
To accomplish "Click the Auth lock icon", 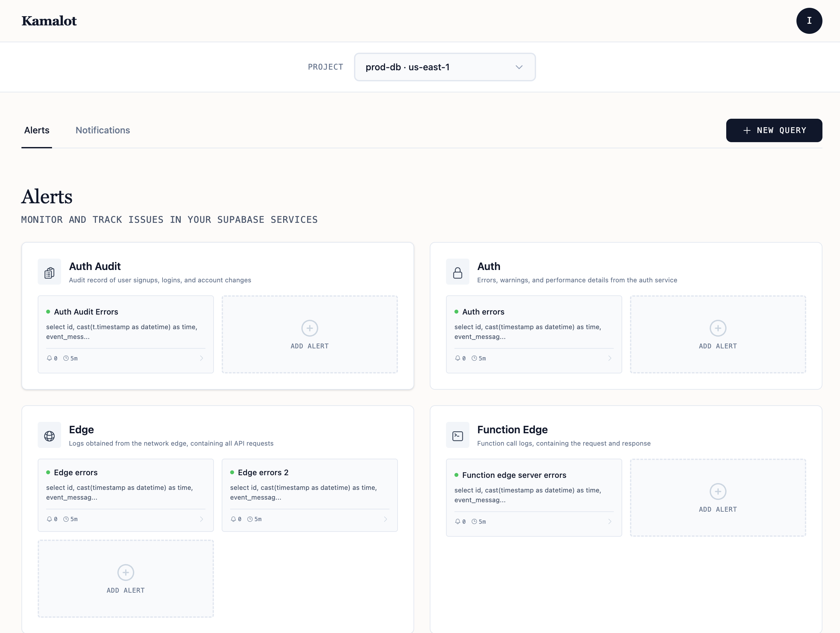I will [x=458, y=272].
